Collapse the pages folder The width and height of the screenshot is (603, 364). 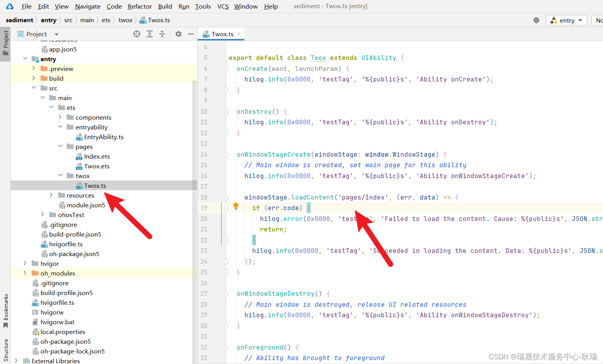[x=60, y=146]
